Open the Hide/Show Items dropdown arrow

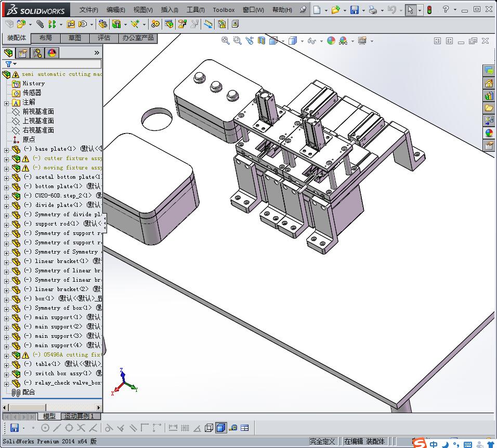click(322, 41)
